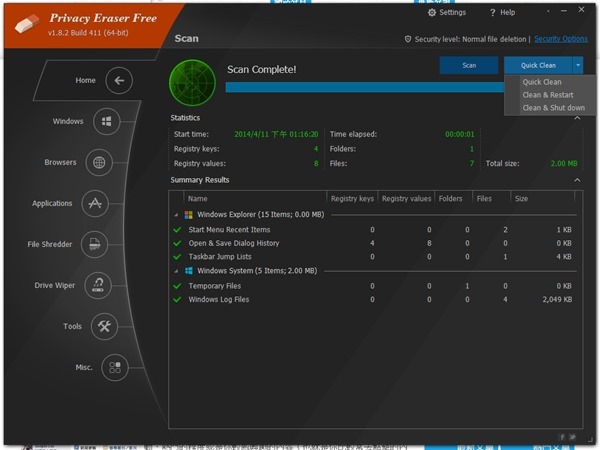
Task: Click the Settings gear icon
Action: click(x=432, y=13)
